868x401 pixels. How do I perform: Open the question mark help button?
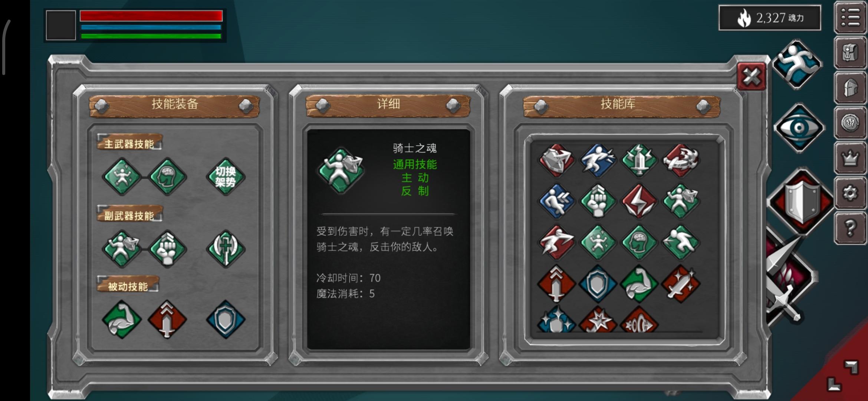coord(850,228)
